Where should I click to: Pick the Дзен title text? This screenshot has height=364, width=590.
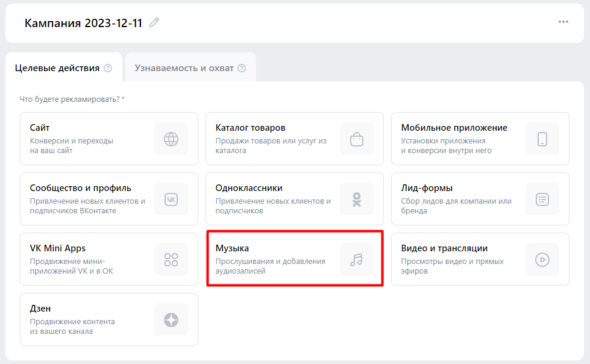[x=40, y=309]
